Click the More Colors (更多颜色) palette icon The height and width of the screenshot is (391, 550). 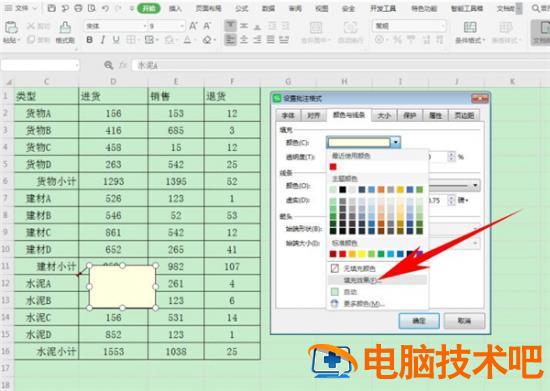click(x=335, y=303)
